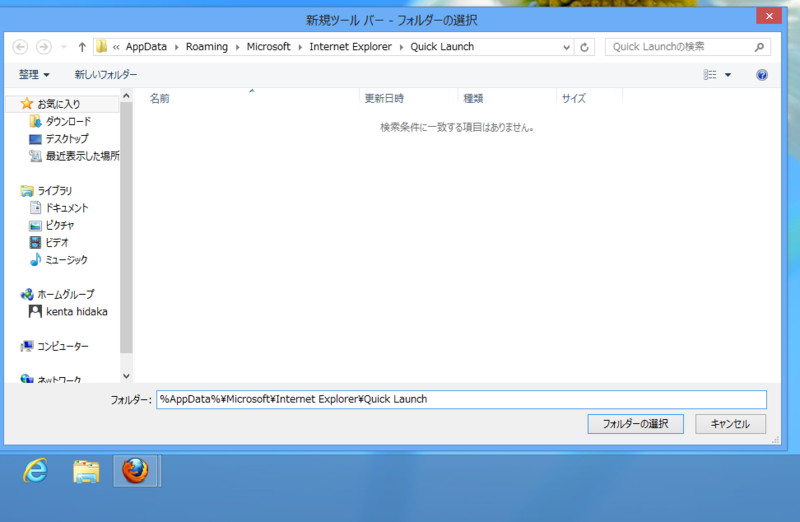
Task: Open 最近表示した場所 in sidebar
Action: point(82,156)
